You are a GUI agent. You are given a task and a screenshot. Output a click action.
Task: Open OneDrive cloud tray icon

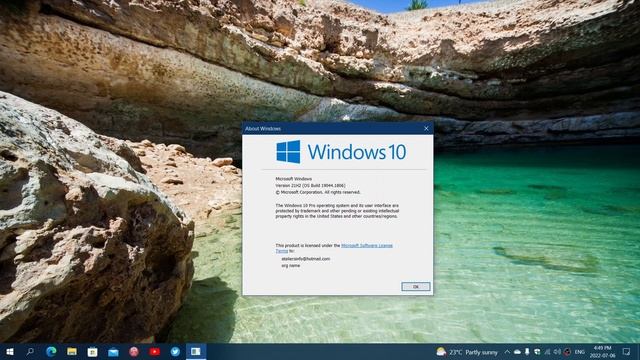coord(517,352)
